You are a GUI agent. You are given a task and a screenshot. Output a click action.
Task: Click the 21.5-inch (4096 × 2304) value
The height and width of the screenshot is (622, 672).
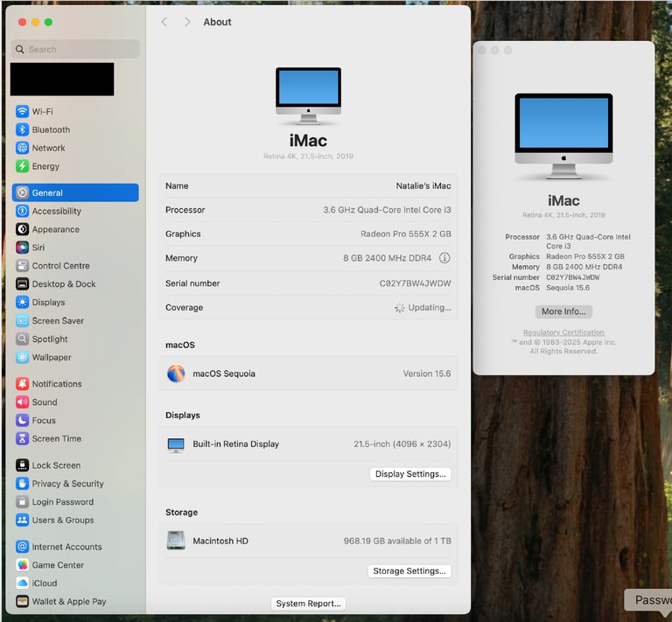tap(402, 444)
